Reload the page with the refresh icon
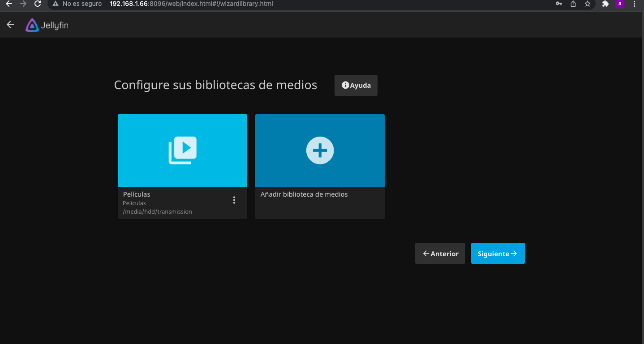This screenshot has width=644, height=344. point(38,4)
